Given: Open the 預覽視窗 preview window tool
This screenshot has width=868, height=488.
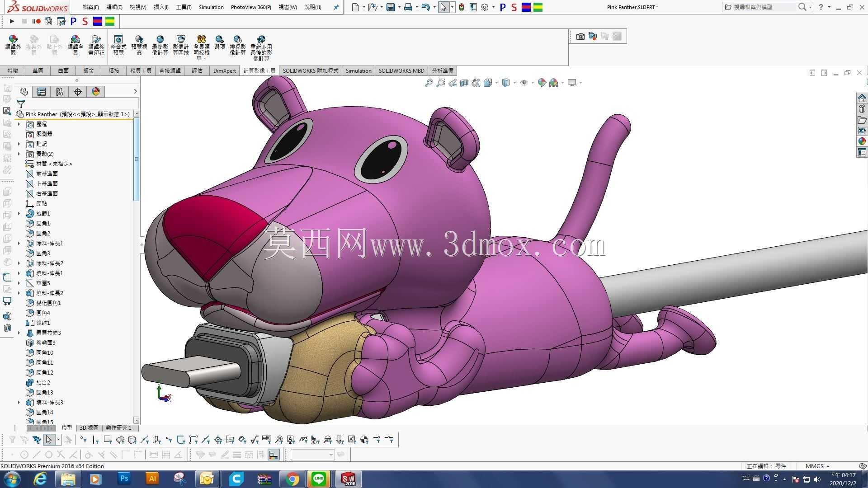Looking at the screenshot, I should click(139, 45).
